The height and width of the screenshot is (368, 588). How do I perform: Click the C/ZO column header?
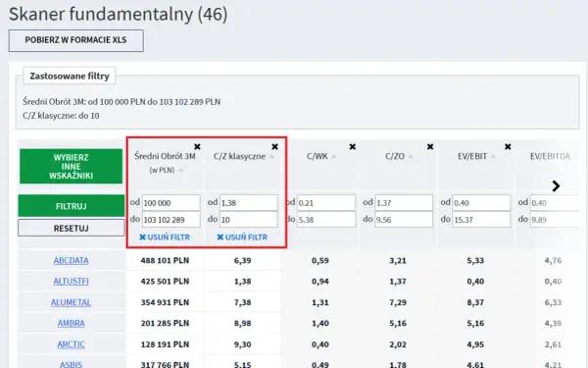click(395, 156)
